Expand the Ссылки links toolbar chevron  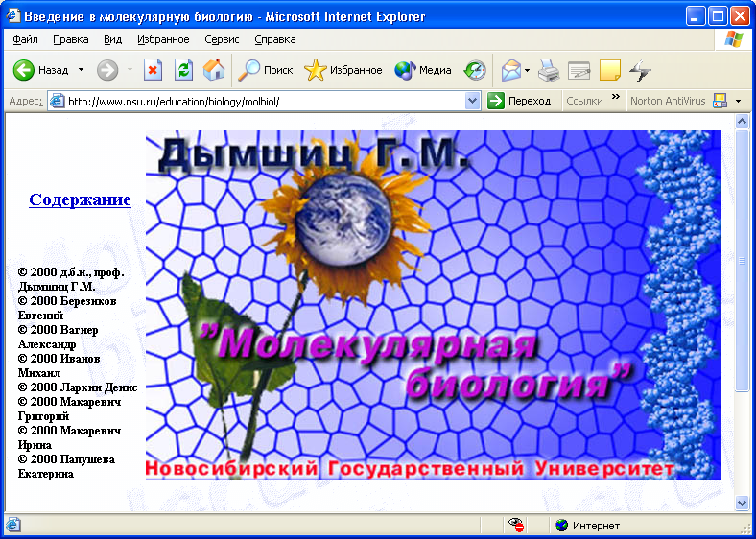coord(616,97)
